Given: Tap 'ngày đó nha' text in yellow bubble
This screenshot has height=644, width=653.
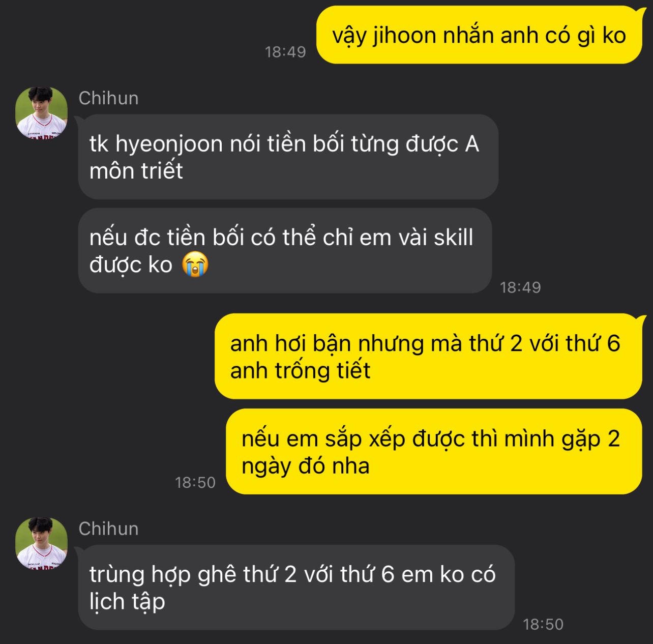Looking at the screenshot, I should (x=306, y=466).
